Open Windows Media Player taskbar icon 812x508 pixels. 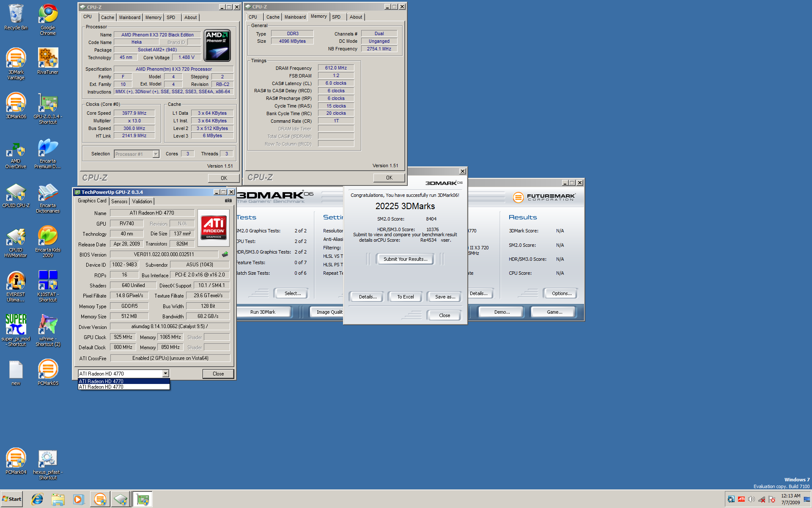(78, 500)
